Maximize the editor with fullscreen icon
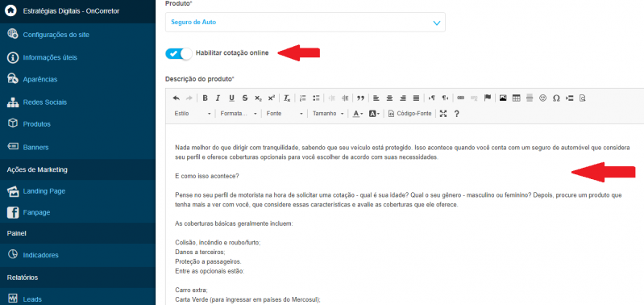 [442, 114]
